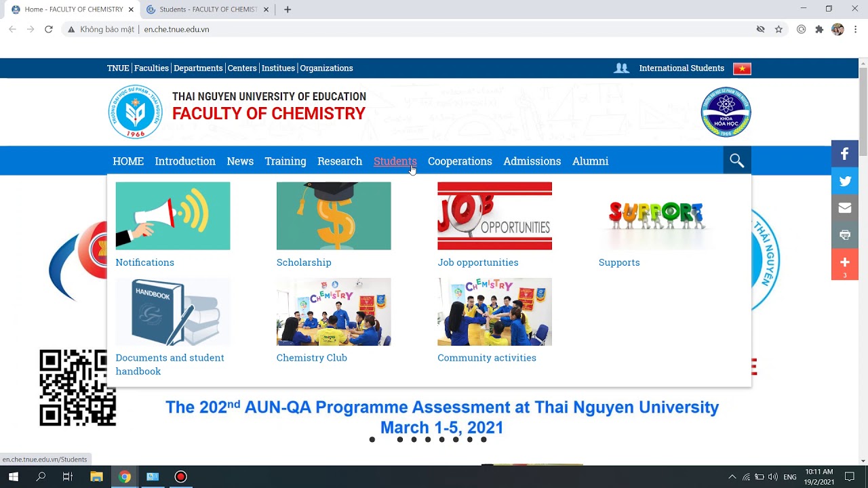Open Windows Start menu
This screenshot has height=488, width=868.
(x=13, y=476)
